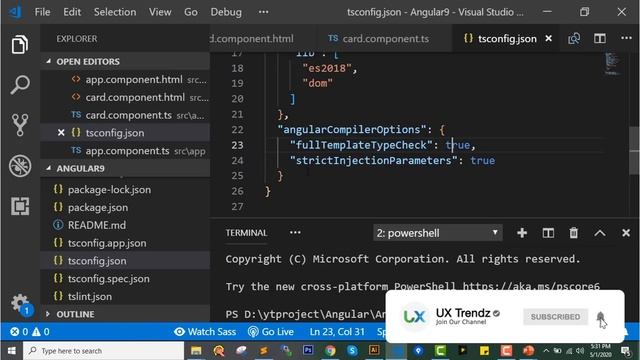Open the Debug menu
640x360 pixels.
tap(226, 12)
